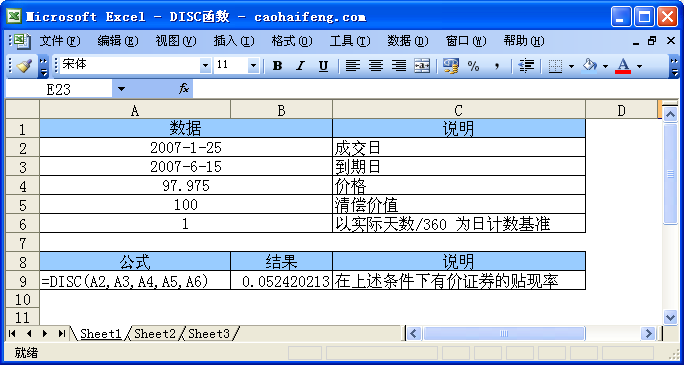Open the 帮助(H) menu
684x365 pixels.
(x=524, y=41)
